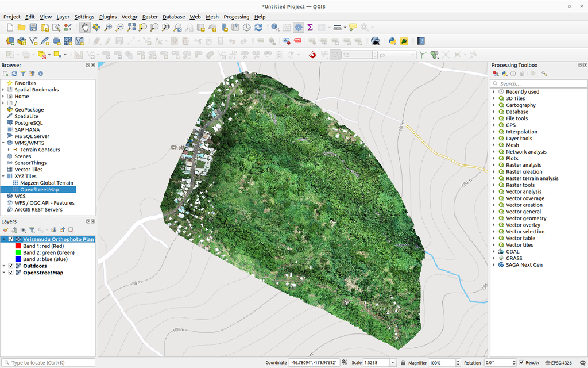
Task: Click the Refresh map canvas icon
Action: (x=258, y=27)
